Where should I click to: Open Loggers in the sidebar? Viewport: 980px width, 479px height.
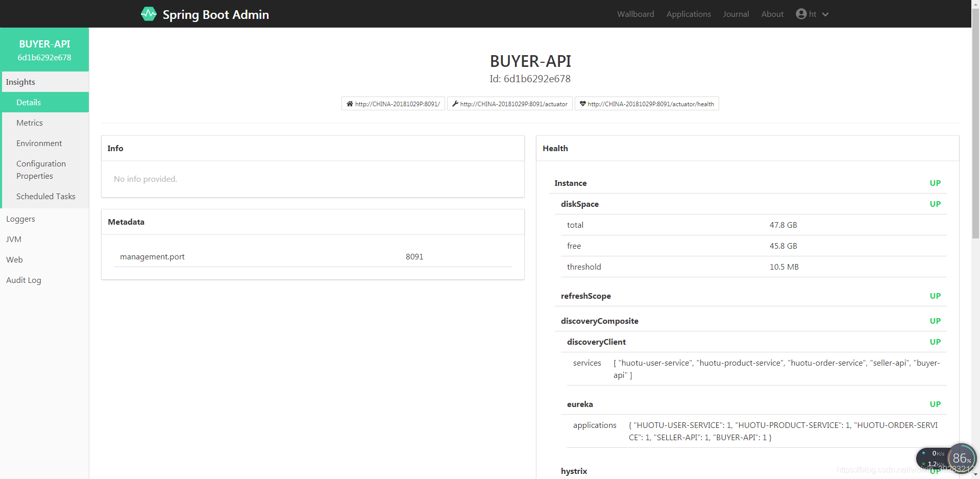(x=44, y=219)
